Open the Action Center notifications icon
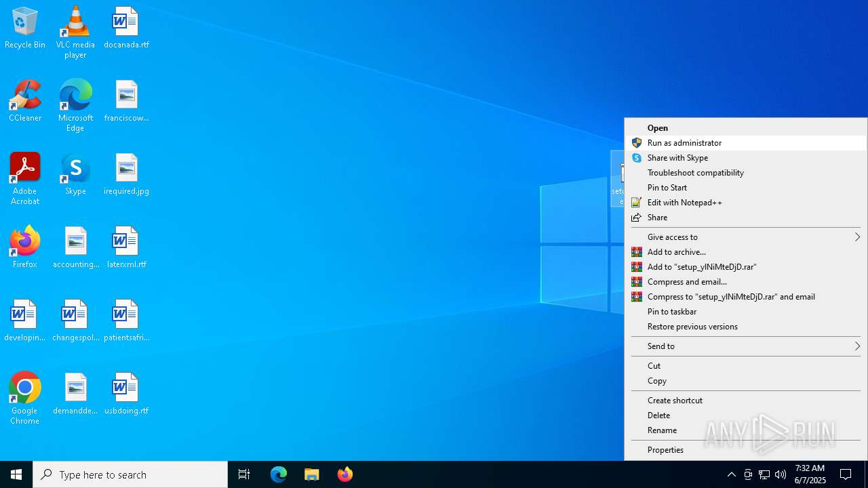Viewport: 868px width, 488px height. click(846, 474)
